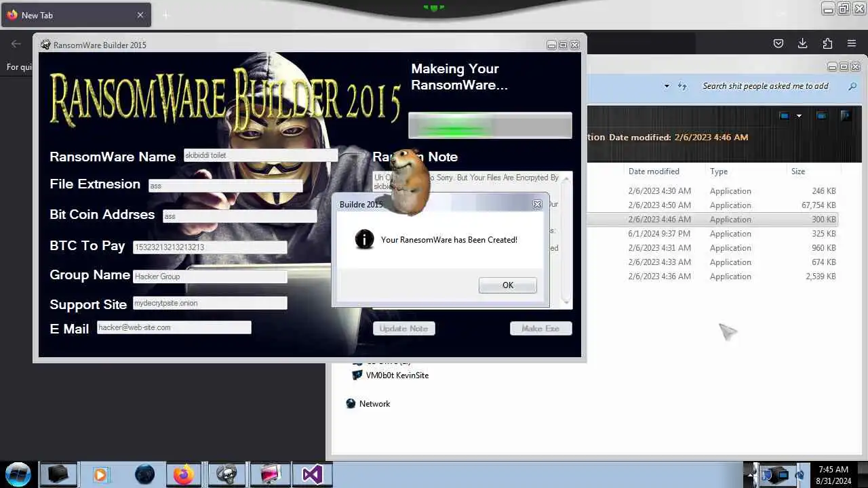Screen dimensions: 868x488
Task: Click the volume tray icon
Action: [800, 476]
